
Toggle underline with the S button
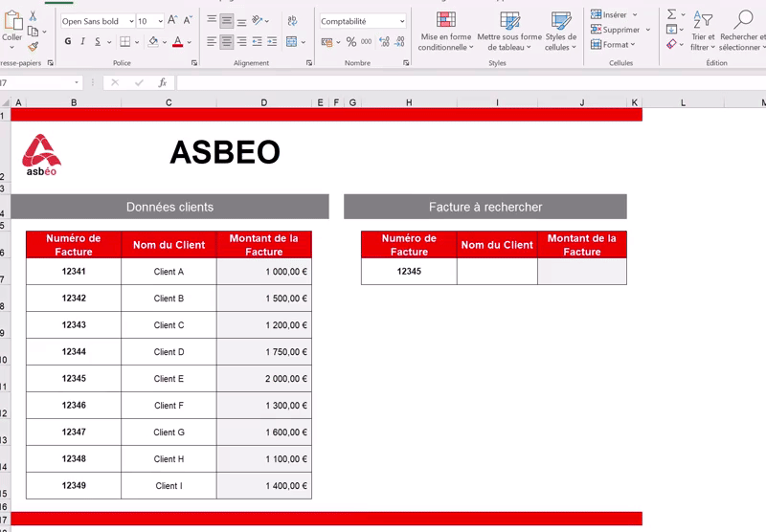(98, 41)
